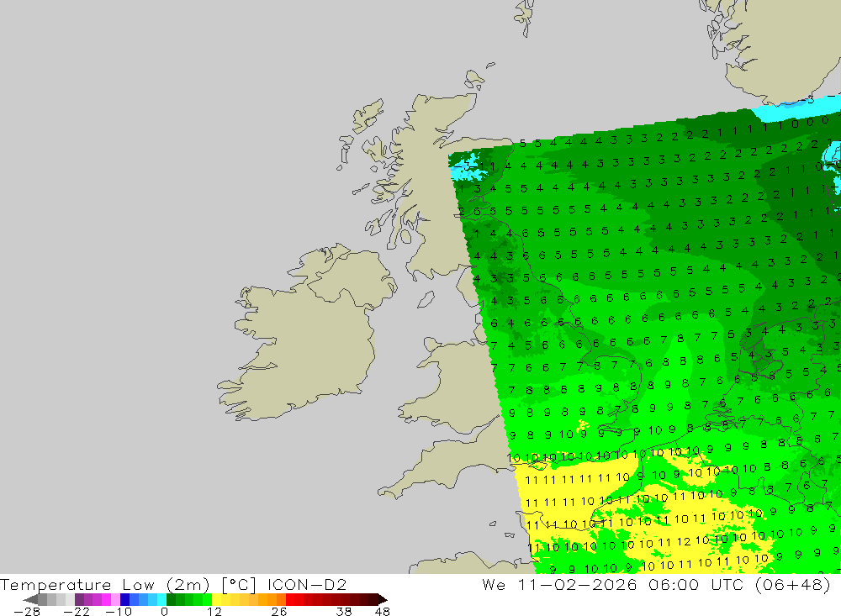
Task: Click the 48 legend label
Action: [x=383, y=612]
